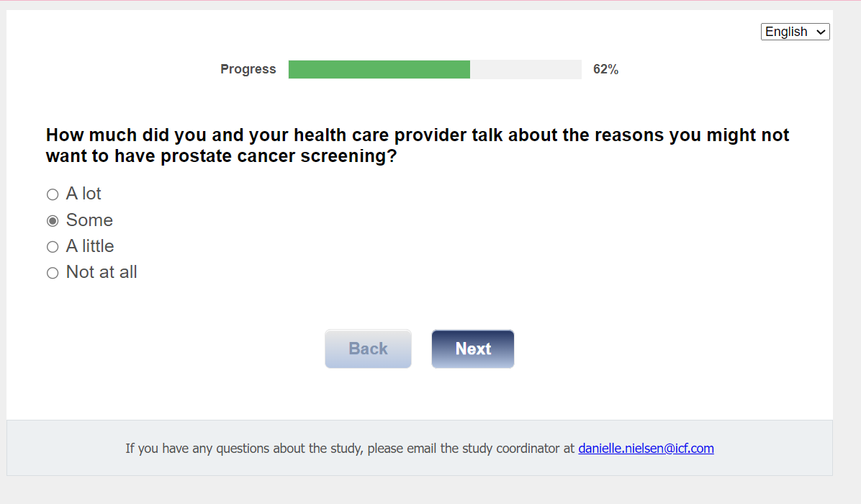Go back with the Back button

[x=368, y=348]
